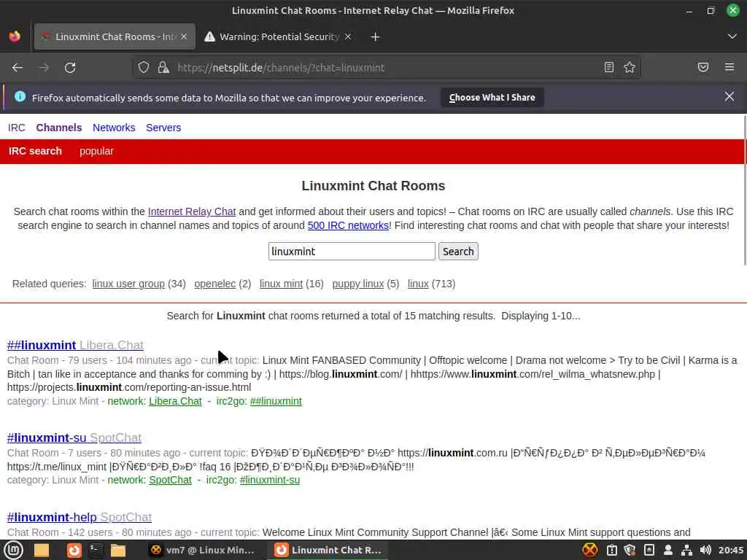Open related query openelec
747x560 pixels.
pyautogui.click(x=215, y=284)
